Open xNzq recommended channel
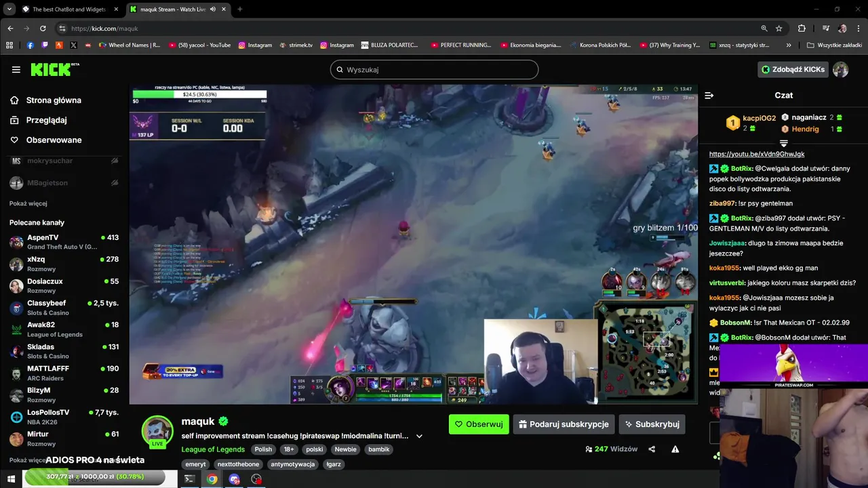 point(64,264)
